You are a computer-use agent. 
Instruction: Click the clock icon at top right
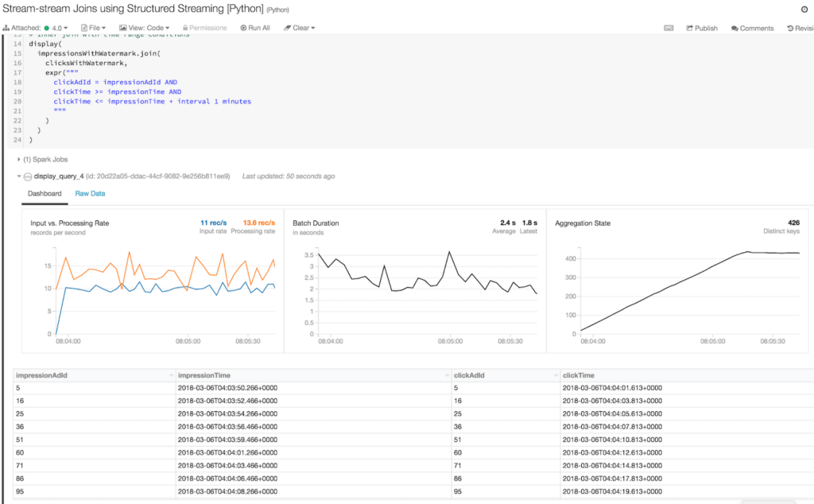(804, 8)
